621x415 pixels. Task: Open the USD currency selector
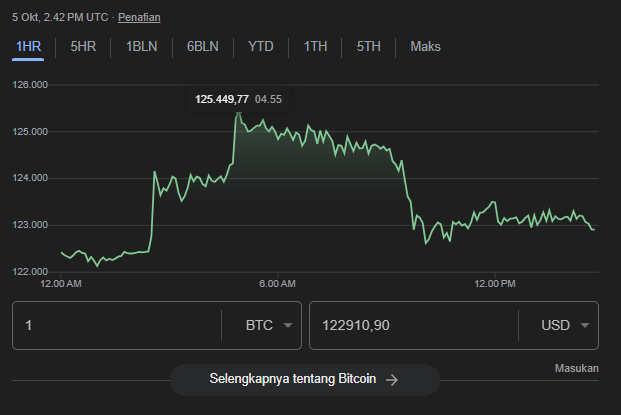(557, 326)
